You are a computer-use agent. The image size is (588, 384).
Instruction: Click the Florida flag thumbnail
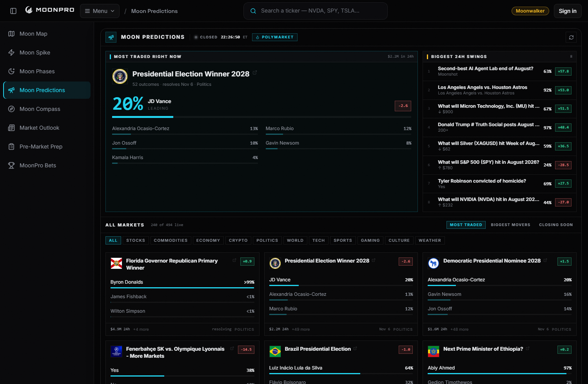point(116,263)
